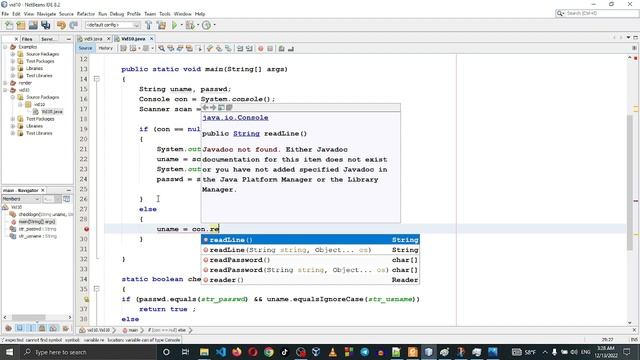
Task: Select Vid10.java in the Projects tree
Action: click(x=51, y=111)
